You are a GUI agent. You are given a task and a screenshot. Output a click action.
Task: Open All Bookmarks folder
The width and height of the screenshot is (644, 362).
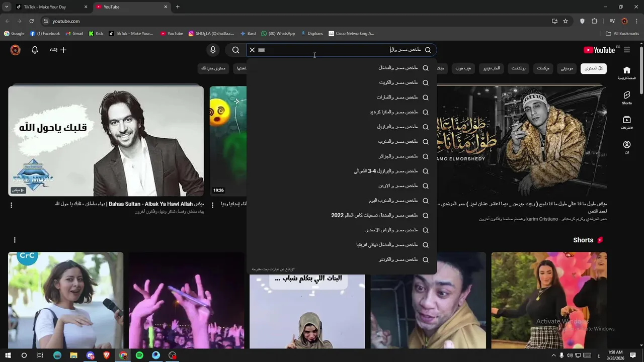coord(622,34)
